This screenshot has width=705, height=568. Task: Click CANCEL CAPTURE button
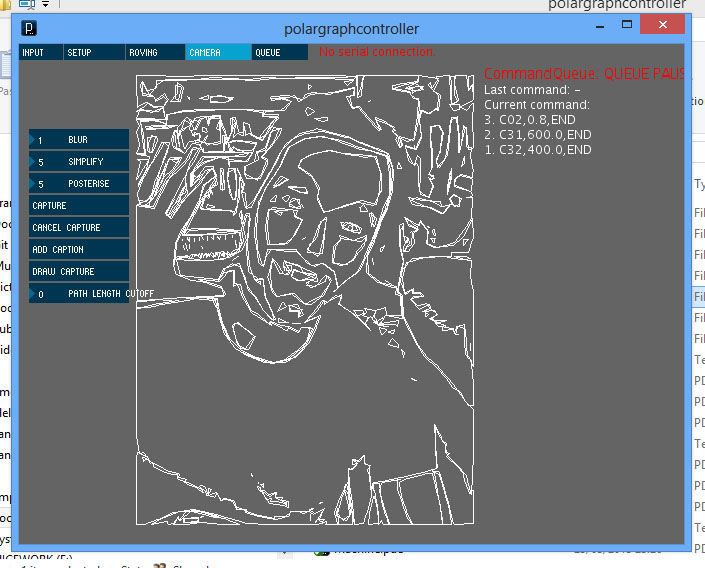coord(79,228)
